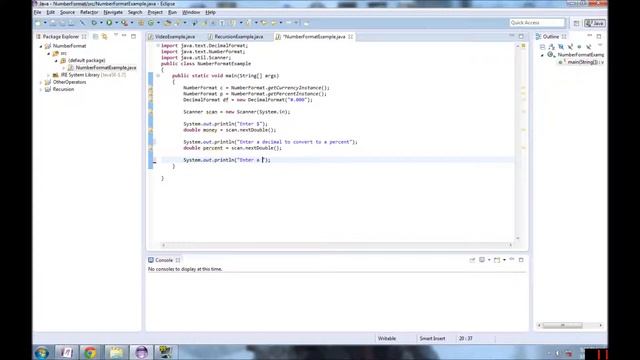Click the Open Type toolbar icon
This screenshot has height=360, width=640.
point(168,23)
